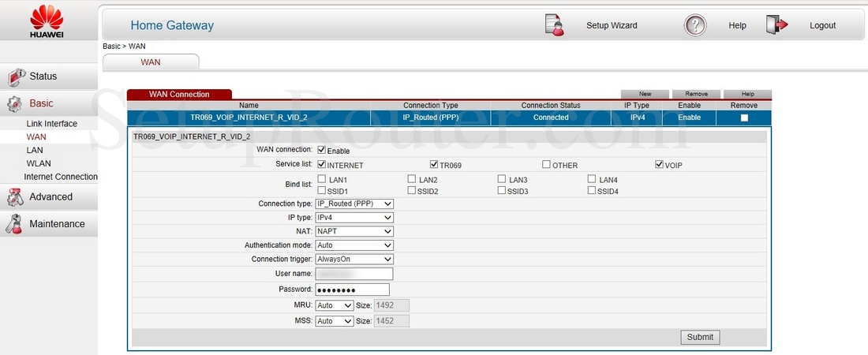
Task: Open the Connection type dropdown
Action: click(354, 204)
